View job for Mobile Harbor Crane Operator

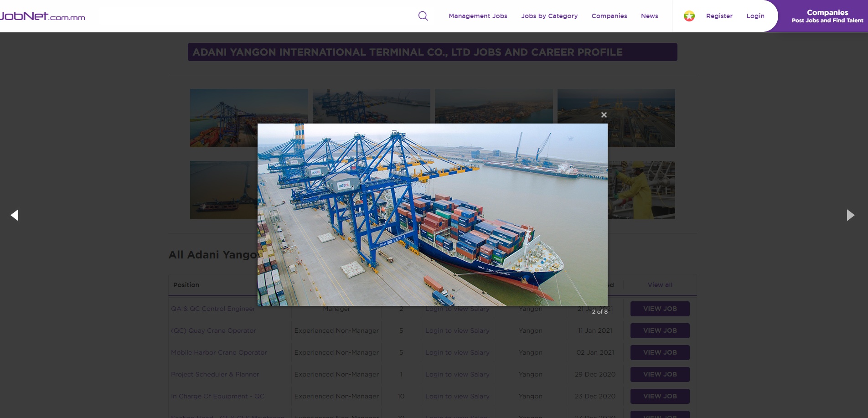[x=660, y=352]
